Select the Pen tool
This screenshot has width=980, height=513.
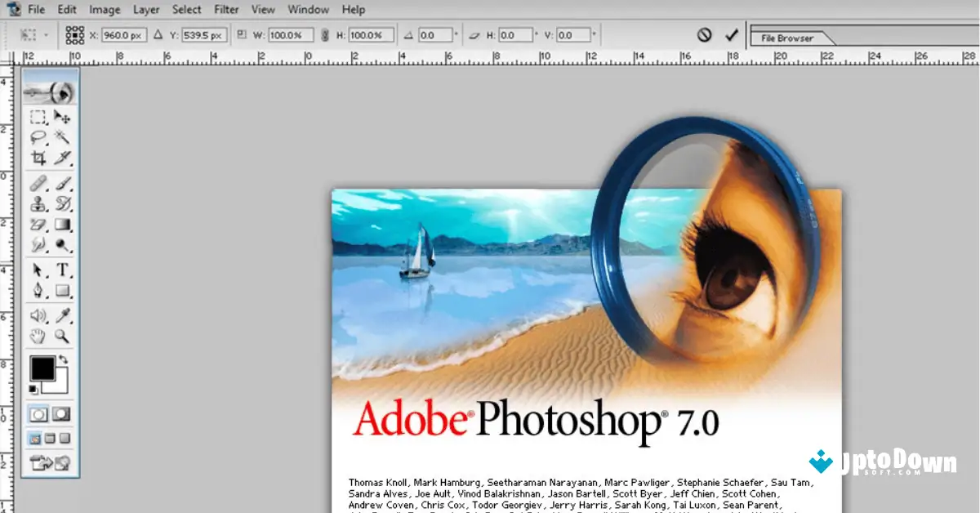point(38,290)
